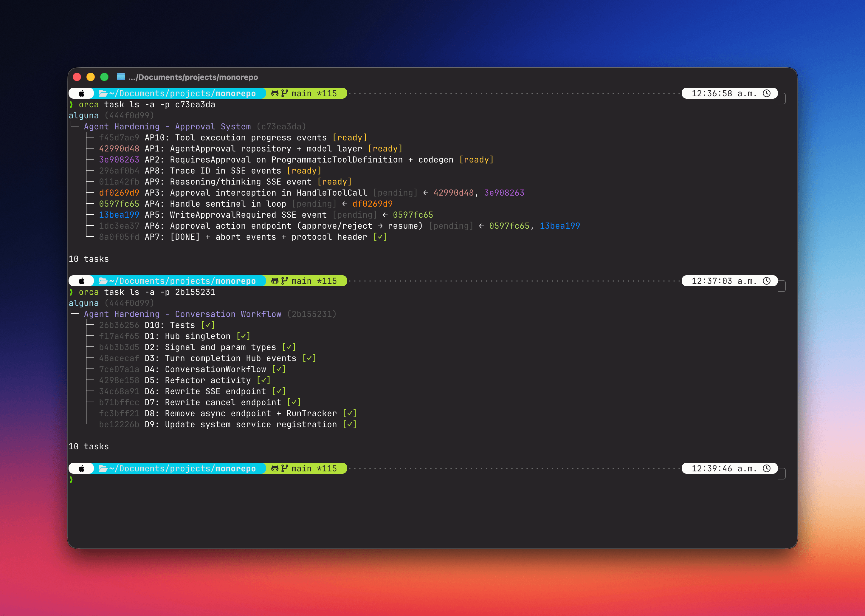Click task hash 1dc3ea37
Viewport: 865px width, 616px height.
click(119, 226)
